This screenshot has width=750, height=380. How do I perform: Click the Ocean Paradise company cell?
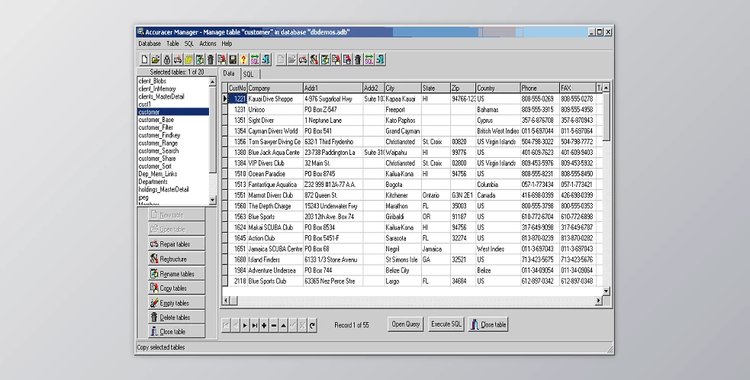pos(275,174)
